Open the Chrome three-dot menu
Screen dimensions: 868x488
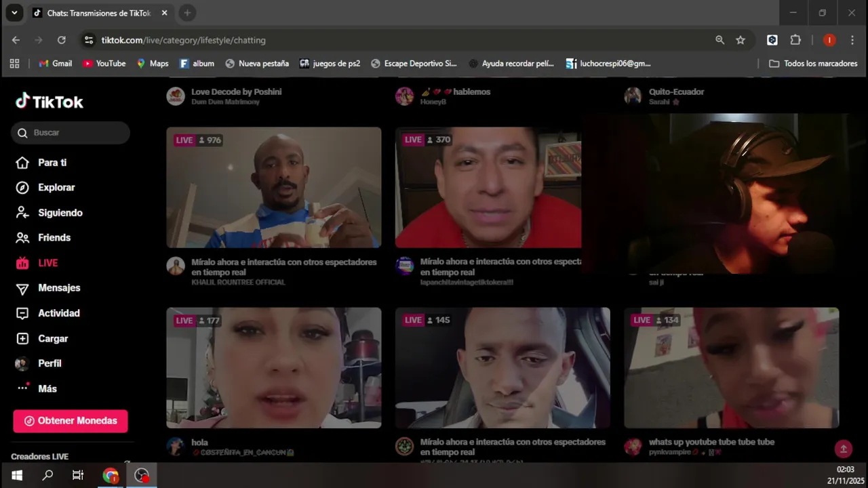[852, 40]
